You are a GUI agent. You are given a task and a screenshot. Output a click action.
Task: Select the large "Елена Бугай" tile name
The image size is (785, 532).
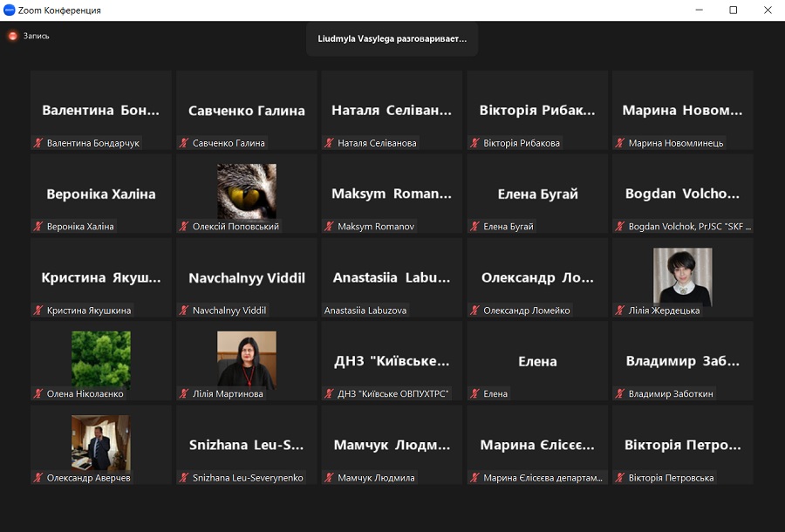tap(537, 194)
